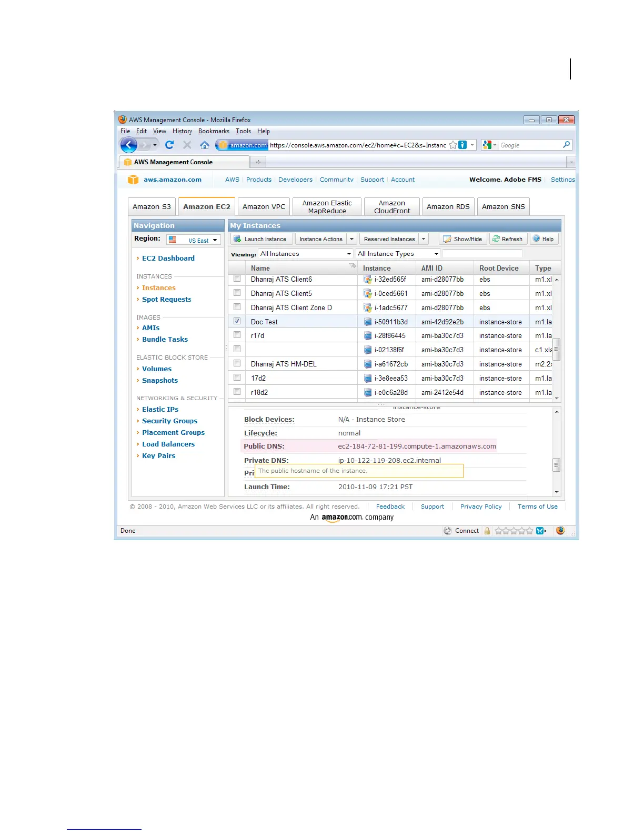Check the r18d2 instance checkbox
The image size is (644, 834).
[237, 392]
